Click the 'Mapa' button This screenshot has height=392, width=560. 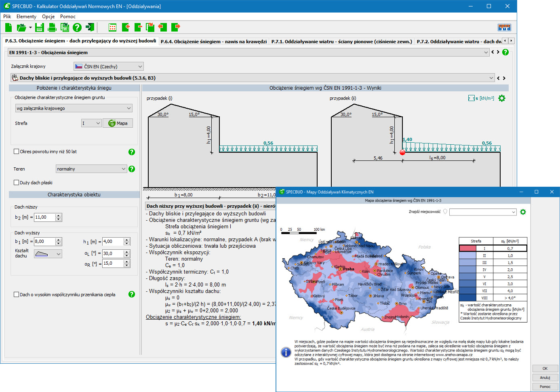[x=118, y=123]
